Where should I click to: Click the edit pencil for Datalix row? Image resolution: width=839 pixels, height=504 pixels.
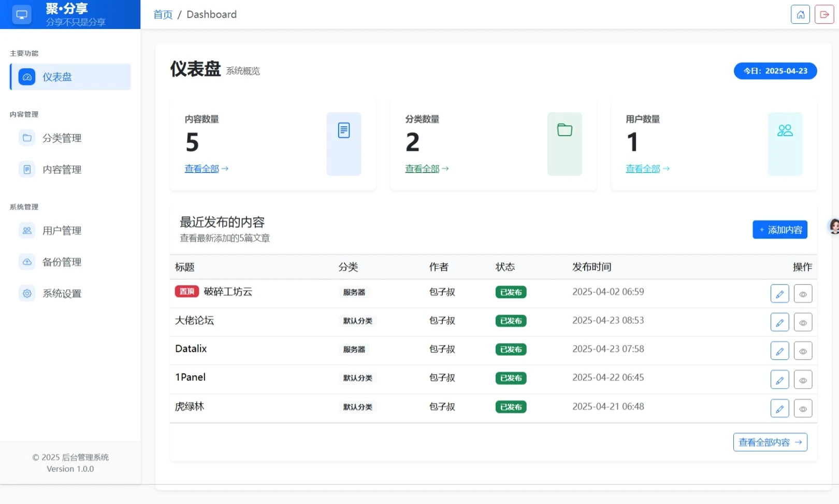[x=779, y=351]
